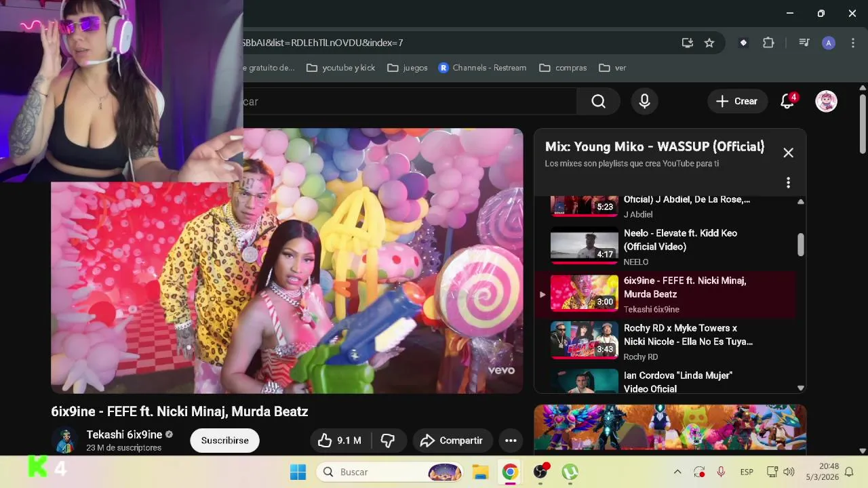868x488 pixels.
Task: Click the video title 6ix9ine - FEFE text
Action: click(x=180, y=411)
